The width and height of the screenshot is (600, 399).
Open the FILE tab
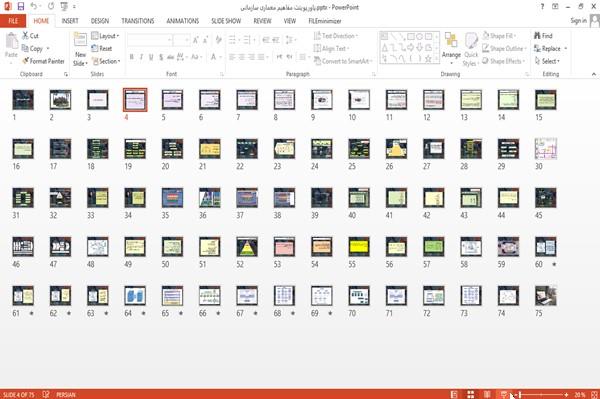(x=13, y=21)
